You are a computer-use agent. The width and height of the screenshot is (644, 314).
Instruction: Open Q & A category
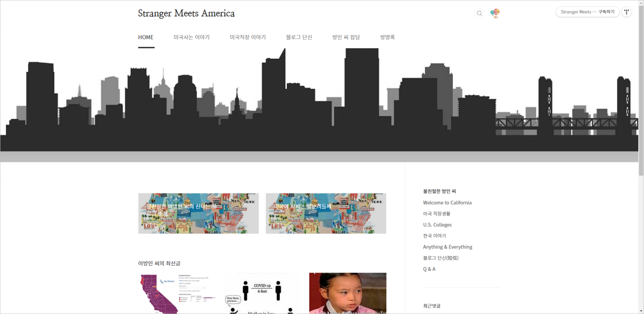click(x=429, y=269)
